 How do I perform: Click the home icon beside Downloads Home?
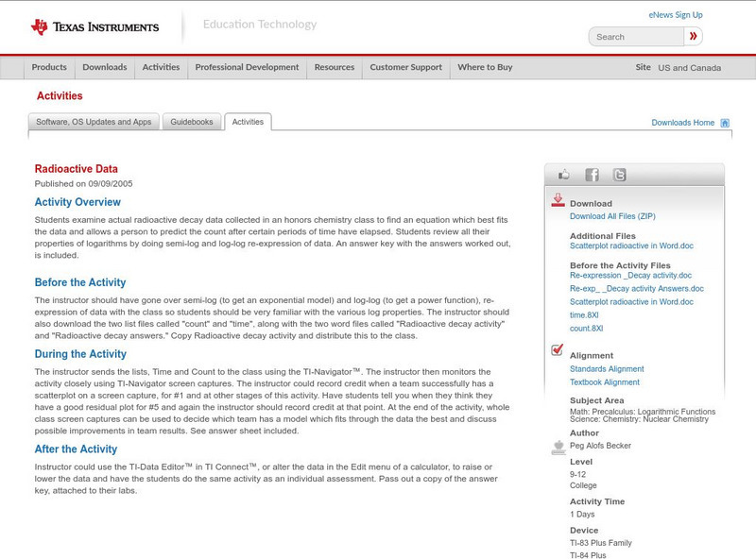click(725, 123)
